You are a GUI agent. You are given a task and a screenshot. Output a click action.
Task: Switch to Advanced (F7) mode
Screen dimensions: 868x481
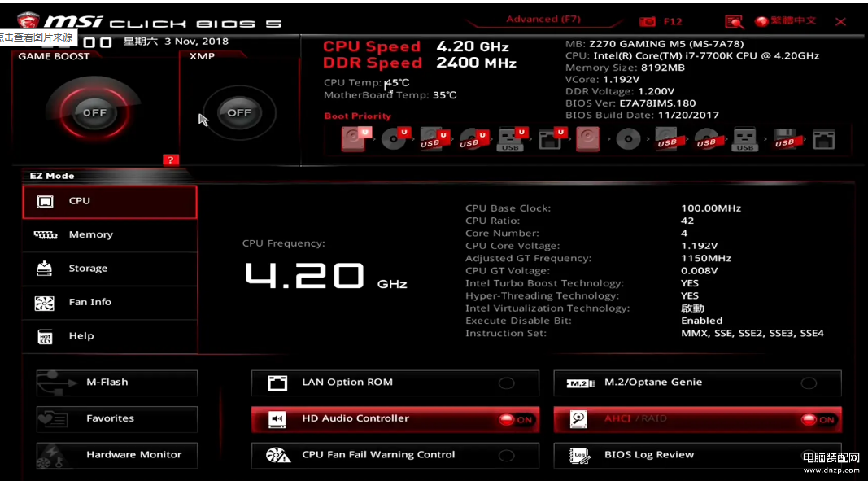click(543, 20)
